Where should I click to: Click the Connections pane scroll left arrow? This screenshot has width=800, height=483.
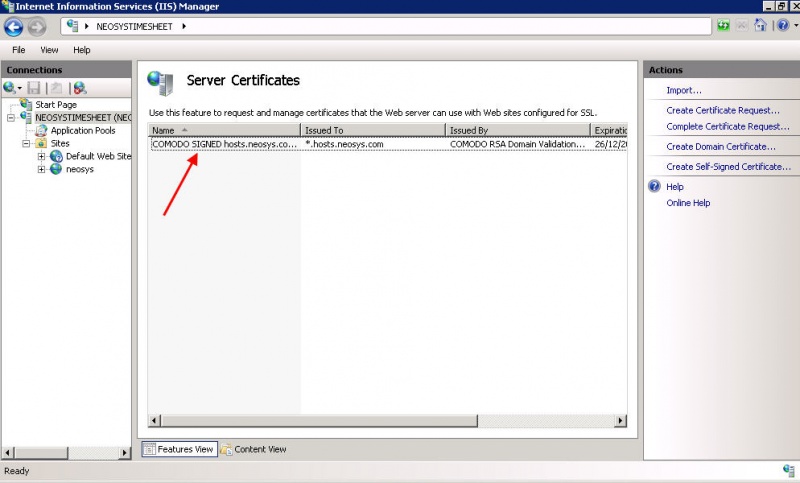[8, 452]
